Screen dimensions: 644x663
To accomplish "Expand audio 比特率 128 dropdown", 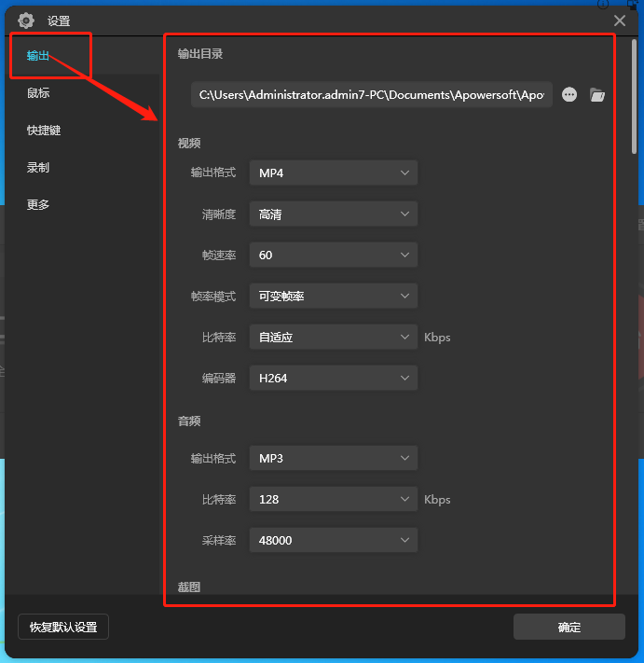I will [x=334, y=499].
